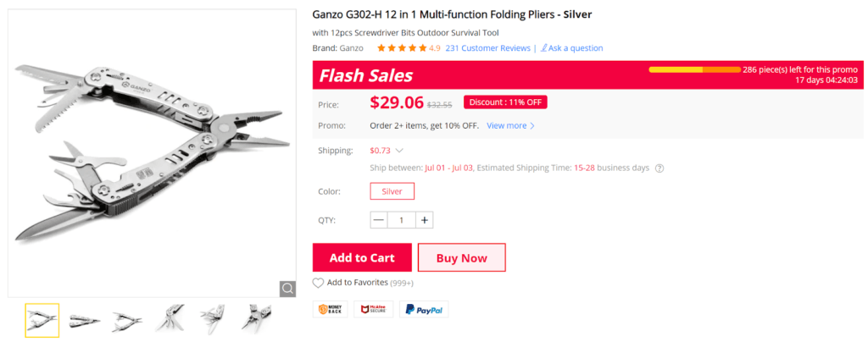This screenshot has height=342, width=868.
Task: Click the promo stock progress bar
Action: coord(694,69)
